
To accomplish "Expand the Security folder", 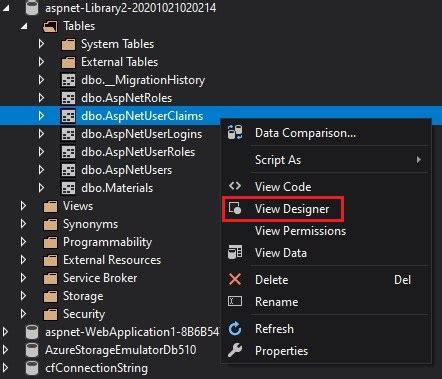I will tap(23, 314).
